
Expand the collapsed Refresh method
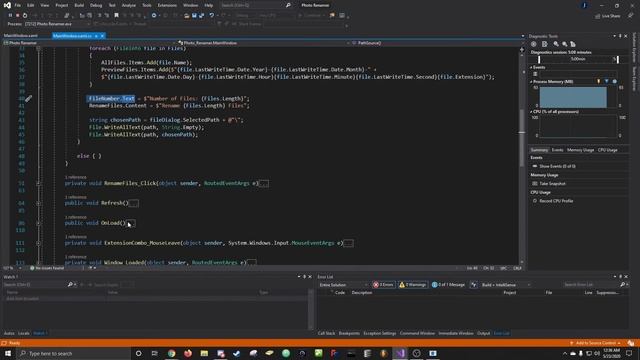coord(38,203)
